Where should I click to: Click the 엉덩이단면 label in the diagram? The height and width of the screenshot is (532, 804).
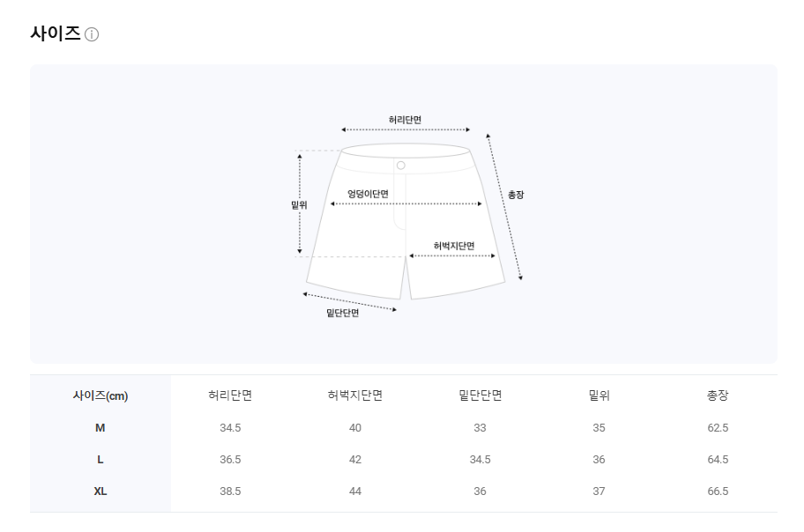click(368, 194)
